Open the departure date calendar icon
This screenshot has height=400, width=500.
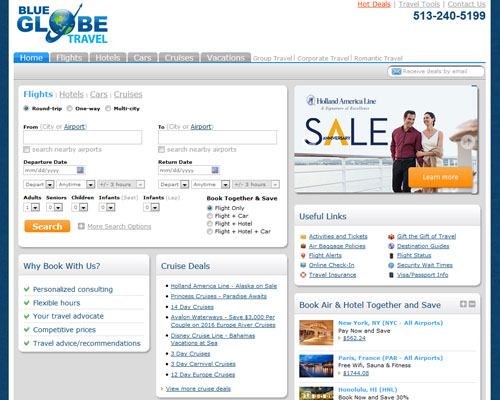pos(80,170)
